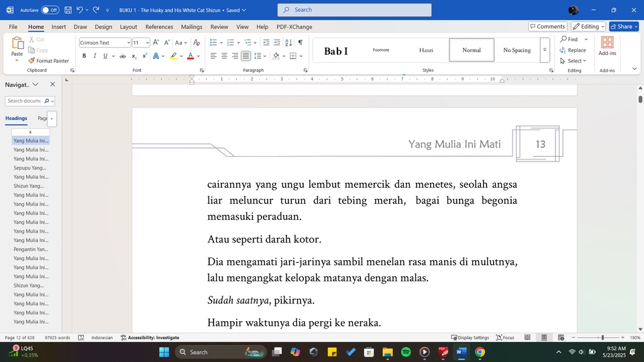Screen dimensions: 644x362
Task: Click the Paste clipboard icon
Action: tap(17, 43)
